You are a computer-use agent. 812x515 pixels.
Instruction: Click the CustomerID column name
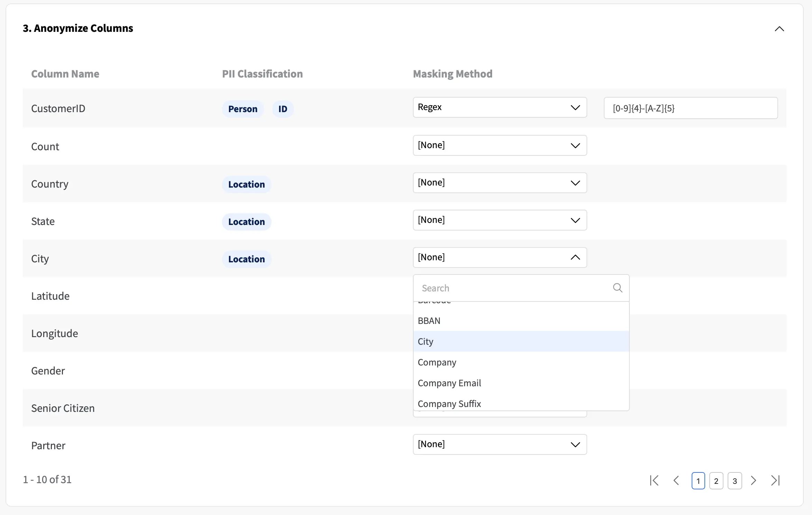(x=58, y=108)
